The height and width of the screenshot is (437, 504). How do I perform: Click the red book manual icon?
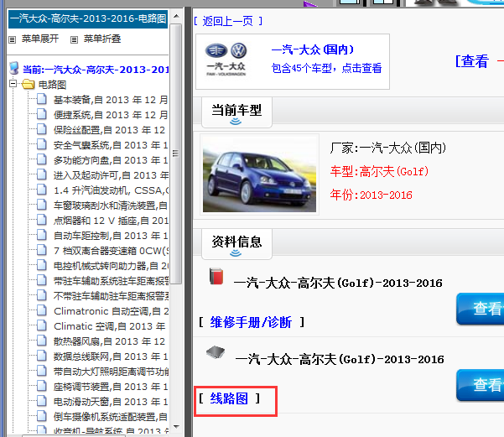coord(216,276)
